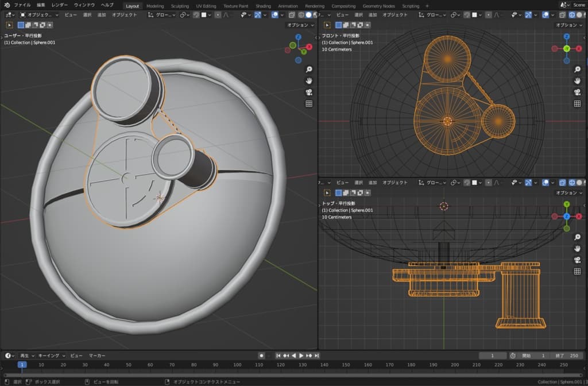Toggle X-ray mode in left viewport header
Screen dimensions: 588x386
(x=292, y=15)
